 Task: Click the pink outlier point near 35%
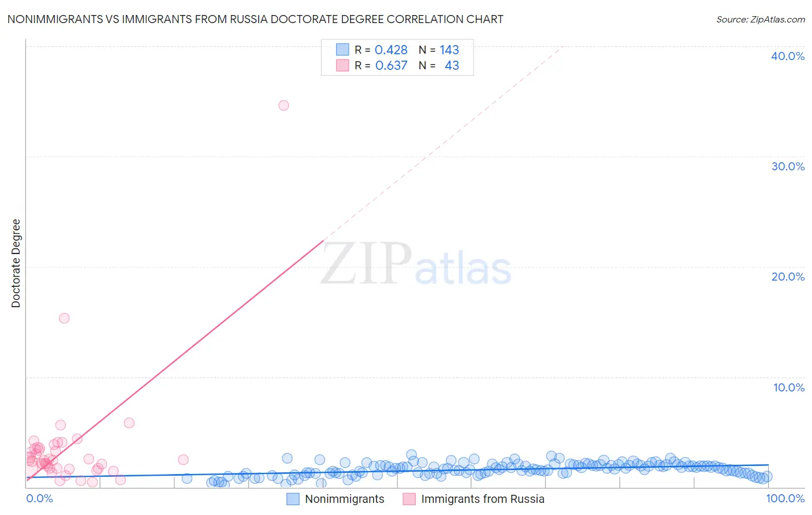[284, 105]
